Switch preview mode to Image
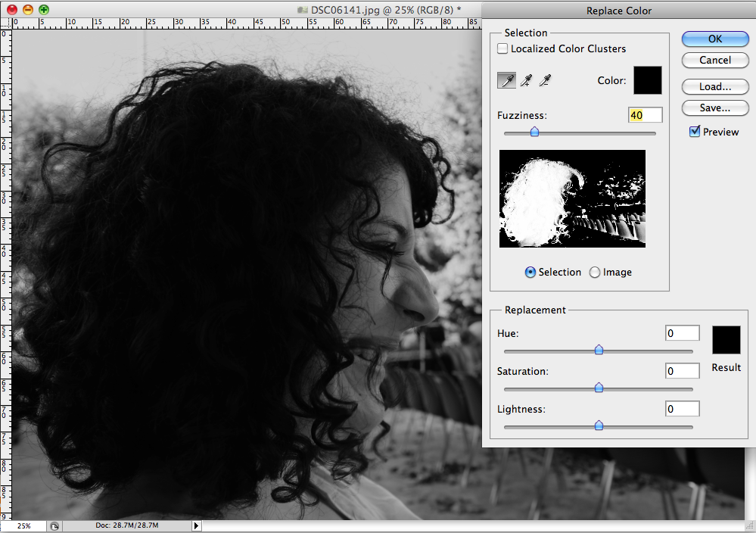The height and width of the screenshot is (533, 756). click(595, 272)
